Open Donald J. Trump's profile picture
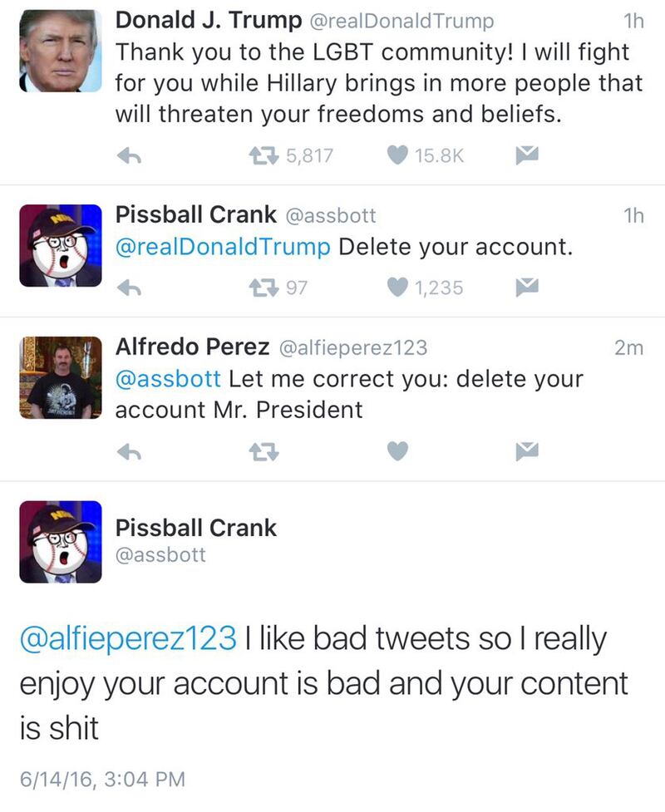This screenshot has height=812, width=665. click(59, 50)
